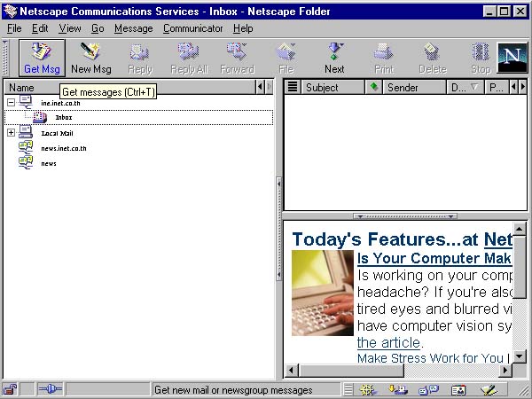Click the horizontal scrollbar thumb in preview
Viewport: 532px width, 399px height.
click(351, 370)
